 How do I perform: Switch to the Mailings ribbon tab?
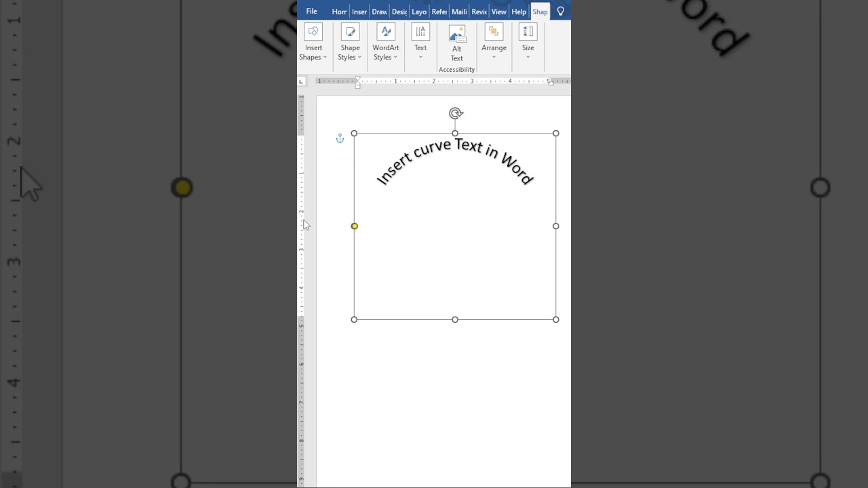click(x=459, y=12)
